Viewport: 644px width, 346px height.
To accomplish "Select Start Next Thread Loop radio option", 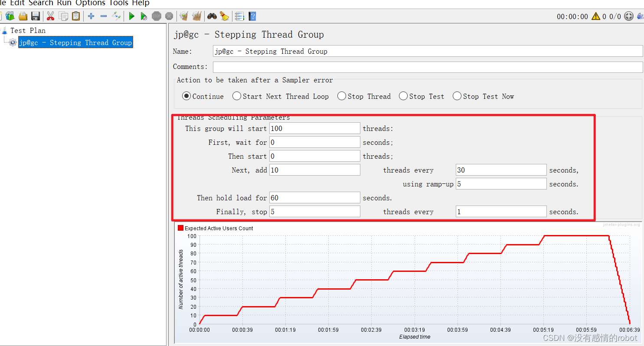I will 237,96.
